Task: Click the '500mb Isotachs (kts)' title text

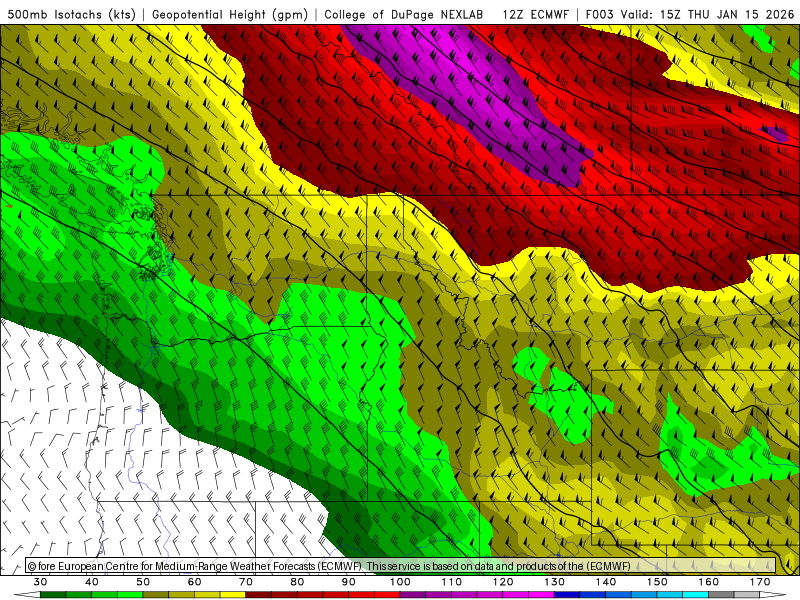Action: coord(72,14)
